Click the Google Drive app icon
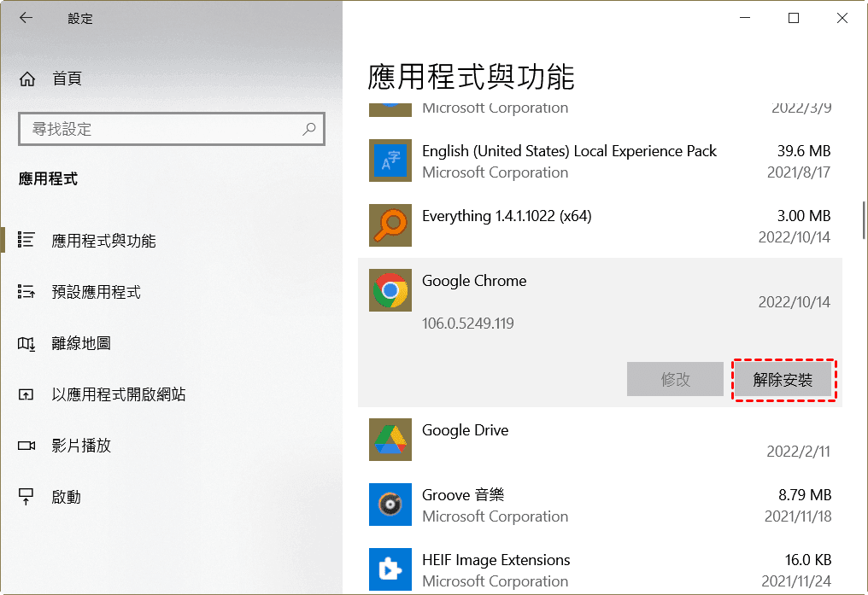Viewport: 868px width, 595px height. coord(390,440)
